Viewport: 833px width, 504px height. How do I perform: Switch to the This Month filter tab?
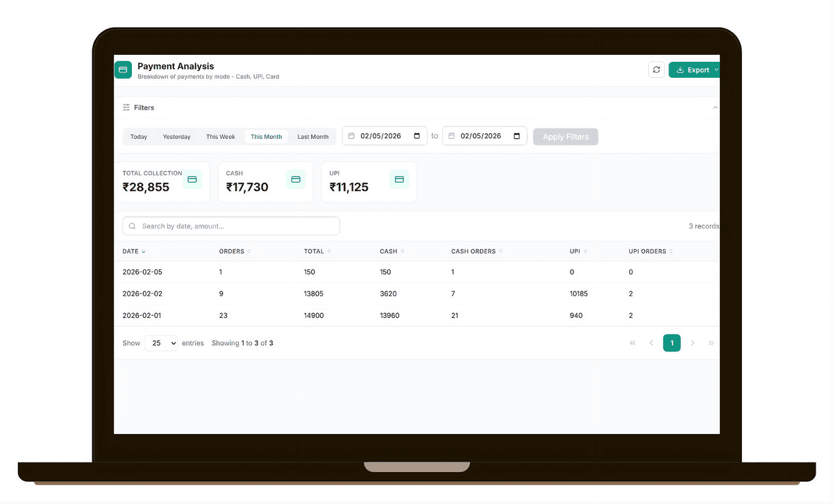click(x=266, y=136)
